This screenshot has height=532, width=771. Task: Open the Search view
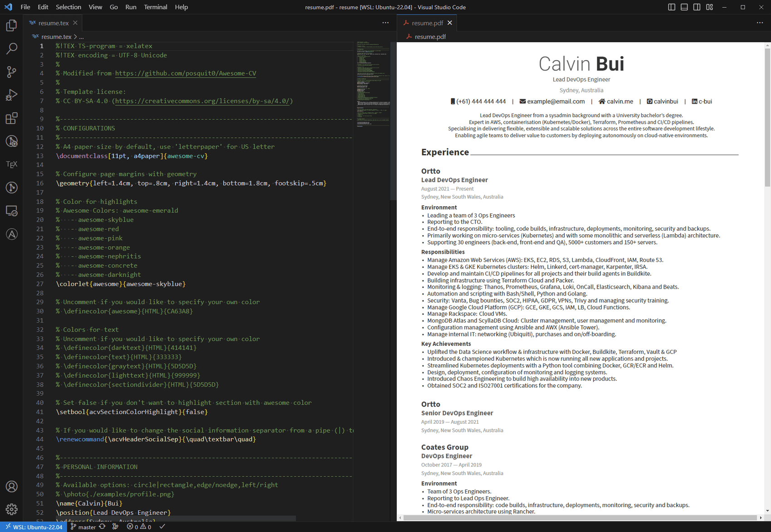click(11, 48)
